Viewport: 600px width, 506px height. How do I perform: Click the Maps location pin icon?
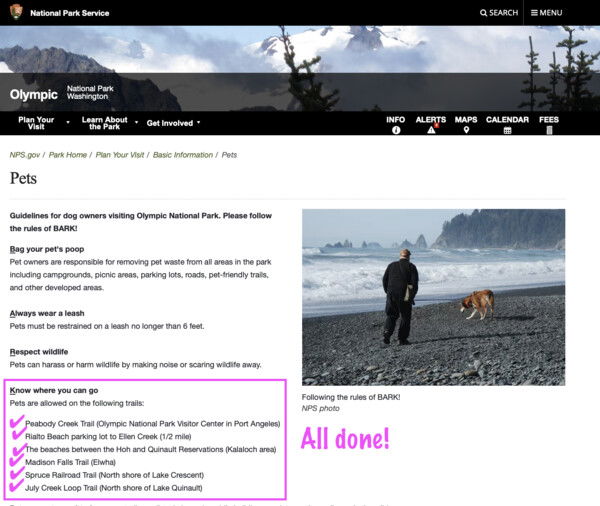click(466, 130)
